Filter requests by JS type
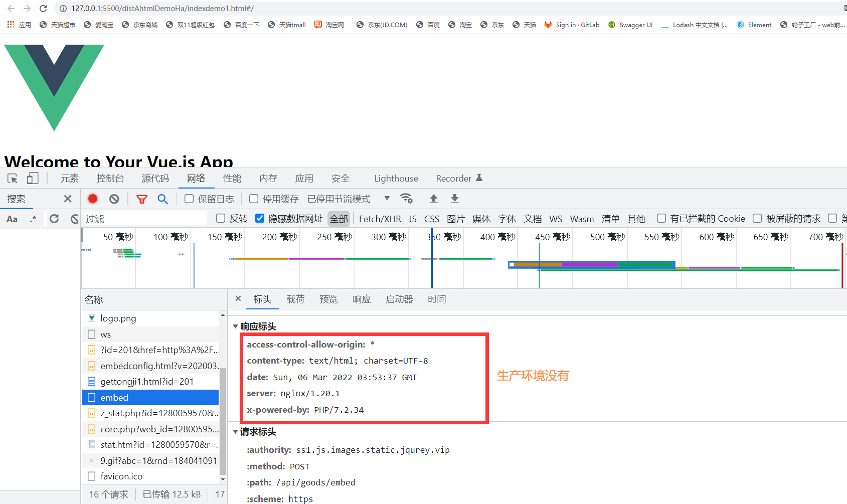 (413, 219)
